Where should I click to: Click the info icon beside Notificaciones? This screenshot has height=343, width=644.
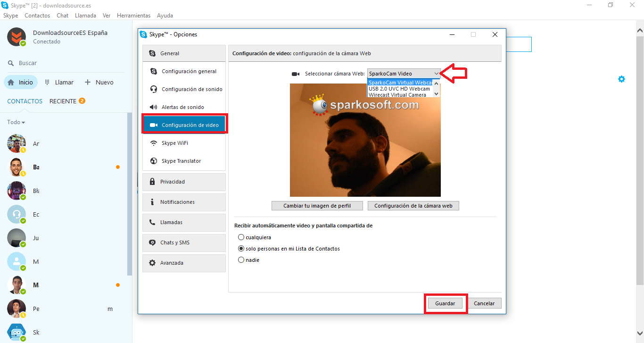152,202
